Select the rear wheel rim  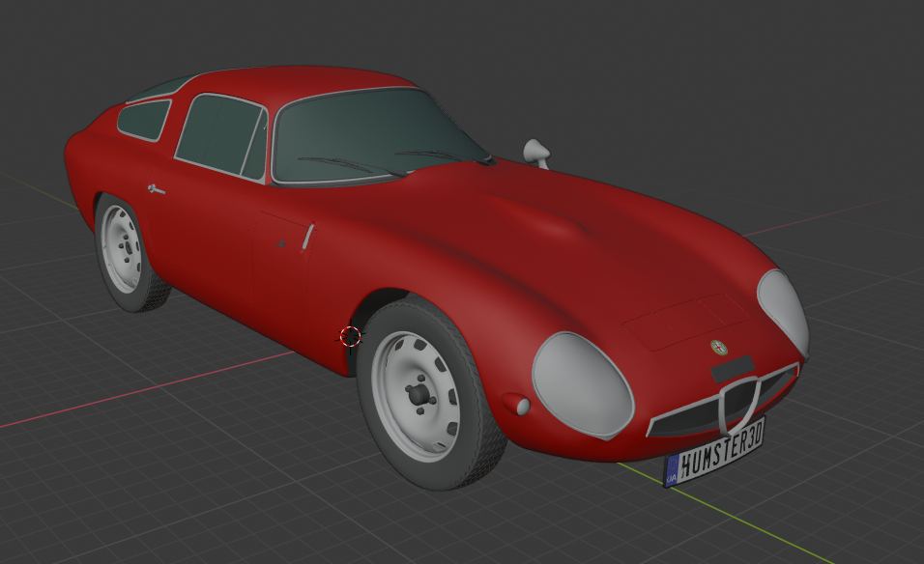pyautogui.click(x=123, y=249)
